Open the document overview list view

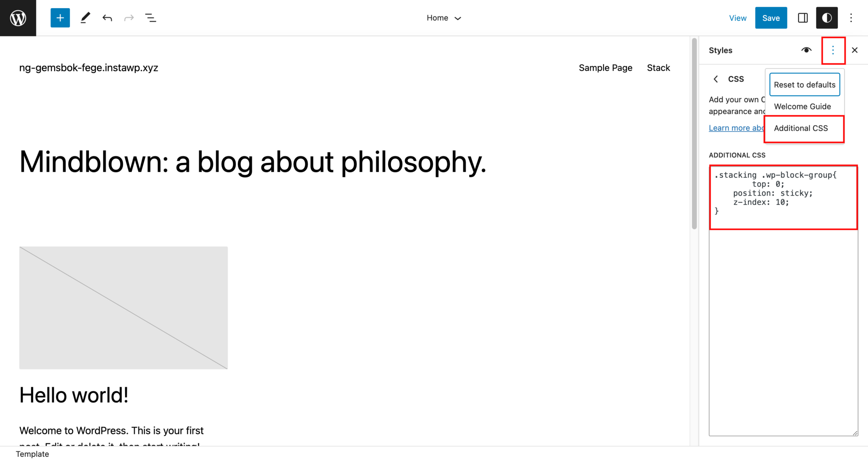coord(151,18)
